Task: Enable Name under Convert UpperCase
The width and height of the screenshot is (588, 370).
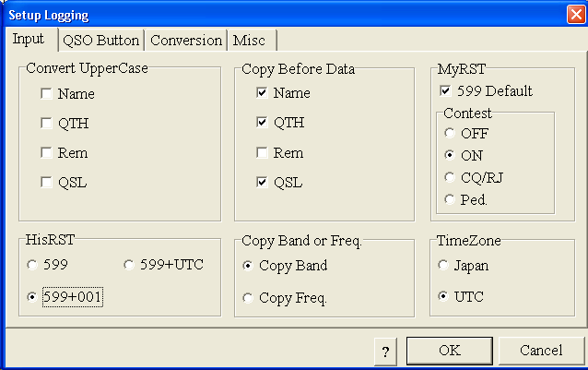Action: coord(46,93)
